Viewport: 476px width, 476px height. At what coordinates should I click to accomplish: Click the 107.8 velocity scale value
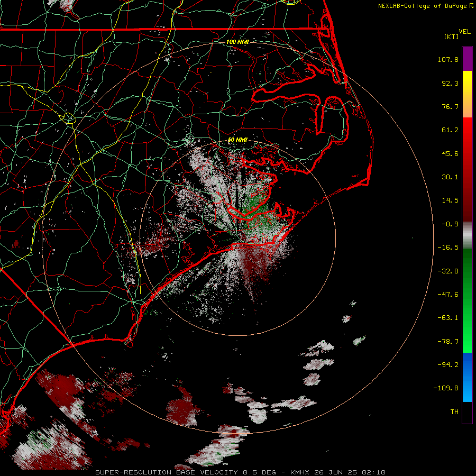click(448, 59)
